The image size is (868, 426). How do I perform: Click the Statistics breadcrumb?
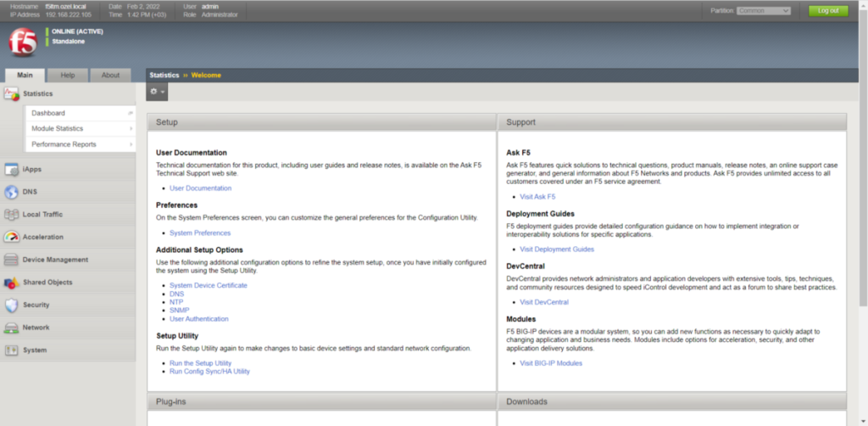tap(164, 76)
